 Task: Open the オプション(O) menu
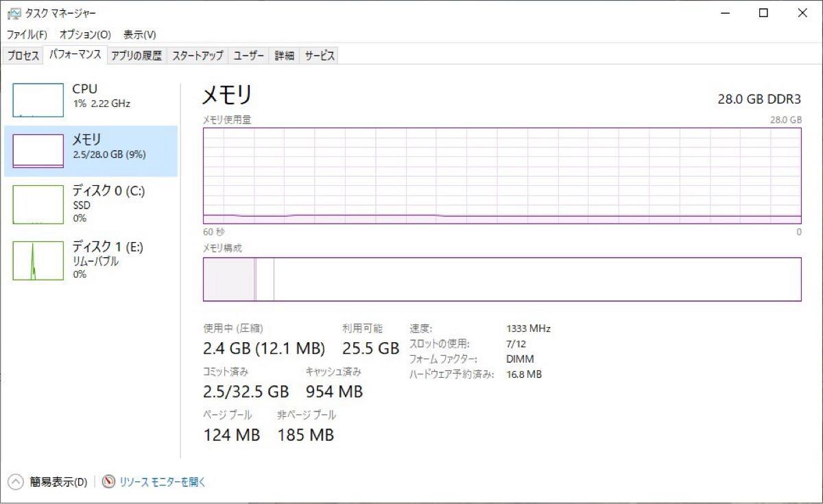(x=85, y=34)
